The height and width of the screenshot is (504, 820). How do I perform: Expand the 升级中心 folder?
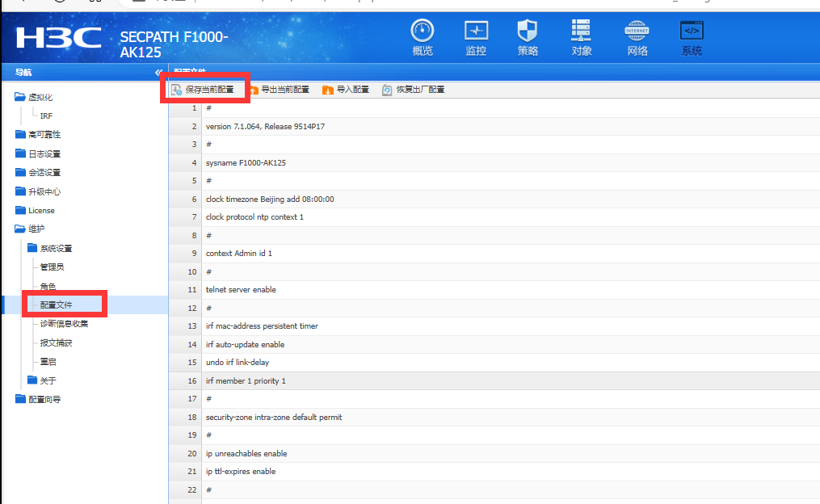(x=20, y=191)
